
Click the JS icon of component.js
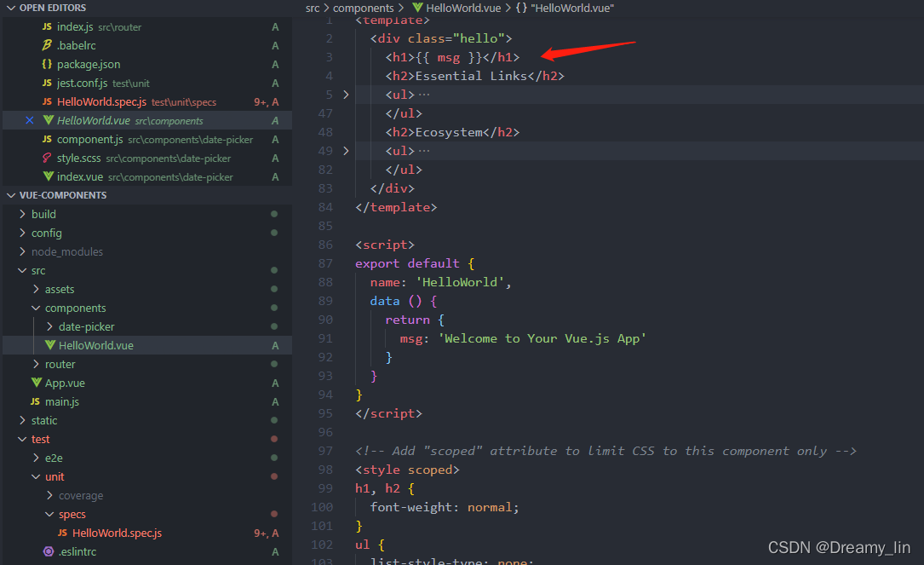[x=47, y=139]
